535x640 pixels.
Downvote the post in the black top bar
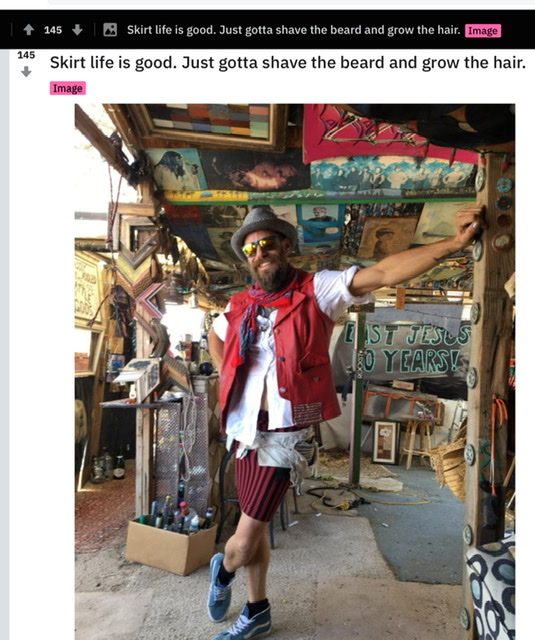[x=77, y=30]
